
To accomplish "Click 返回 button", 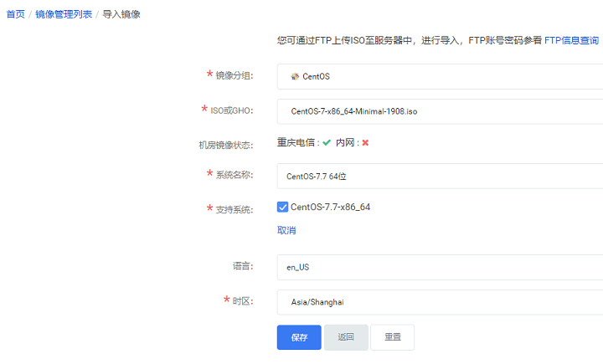I will (x=346, y=337).
